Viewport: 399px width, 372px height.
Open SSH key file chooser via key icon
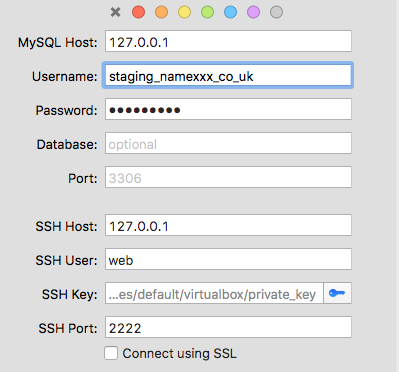337,293
